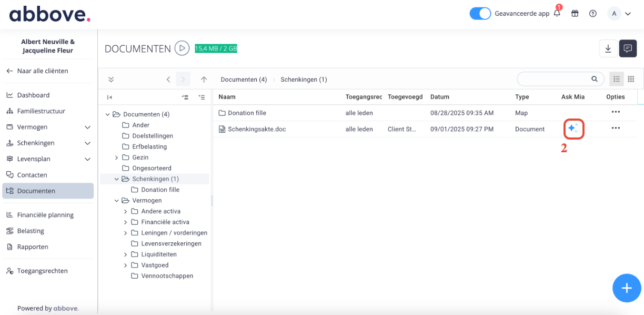
Task: Expand the Andere activa folder
Action: [x=126, y=211]
